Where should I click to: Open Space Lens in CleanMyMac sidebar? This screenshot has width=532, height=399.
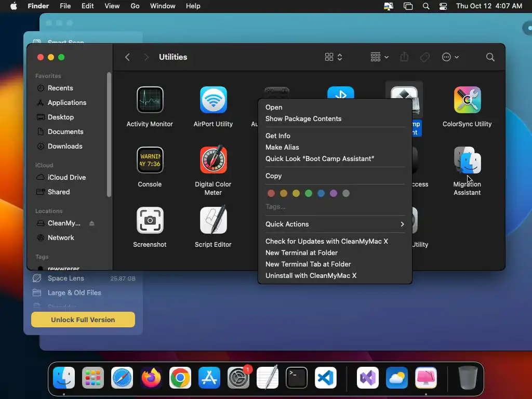[84, 278]
